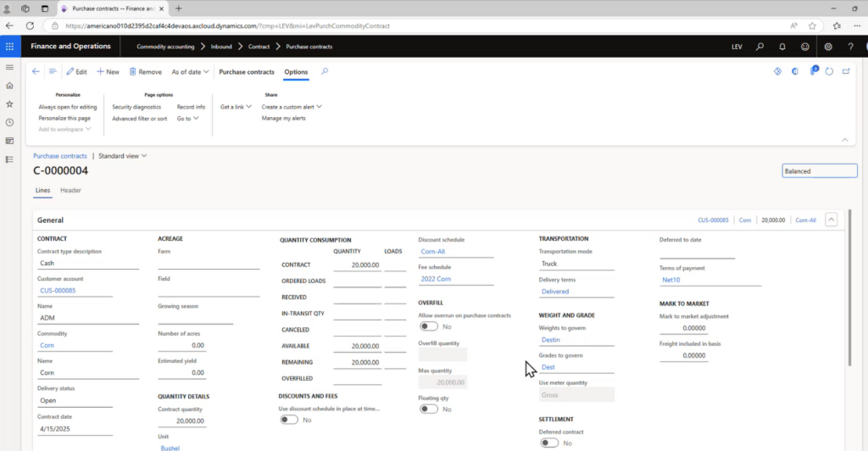
Task: Click Inbound in the breadcrumb
Action: coord(221,47)
